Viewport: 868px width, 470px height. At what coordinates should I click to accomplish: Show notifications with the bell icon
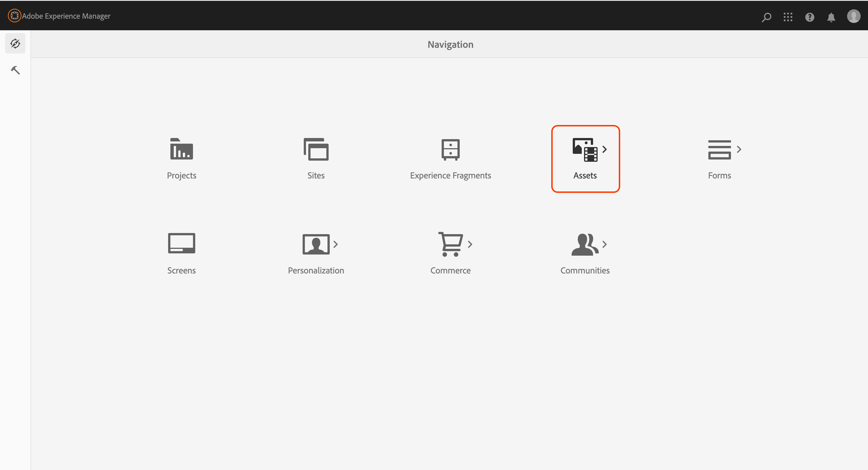(x=831, y=17)
